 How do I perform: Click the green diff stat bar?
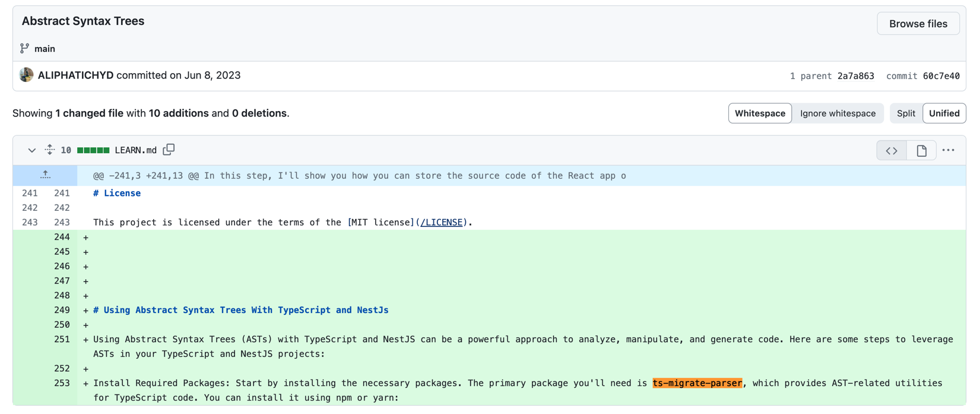pyautogui.click(x=93, y=150)
